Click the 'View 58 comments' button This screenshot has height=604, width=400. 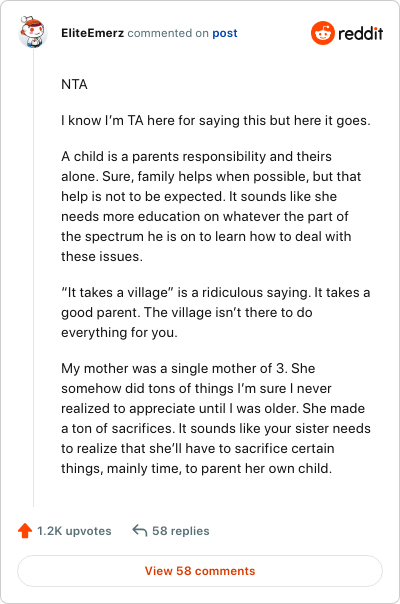pyautogui.click(x=200, y=571)
